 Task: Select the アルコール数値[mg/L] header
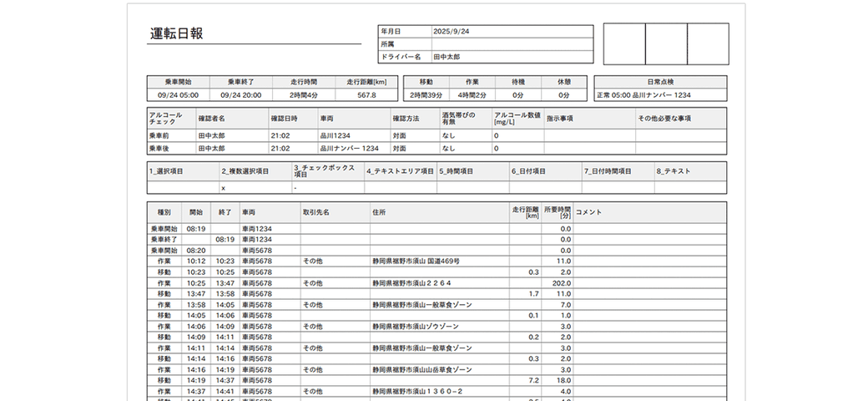[517, 118]
